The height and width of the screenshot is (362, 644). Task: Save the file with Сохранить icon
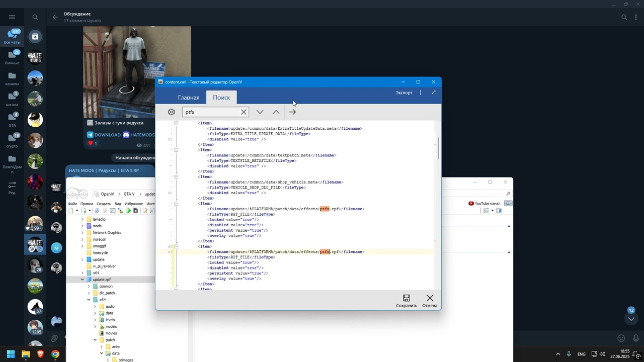(407, 301)
